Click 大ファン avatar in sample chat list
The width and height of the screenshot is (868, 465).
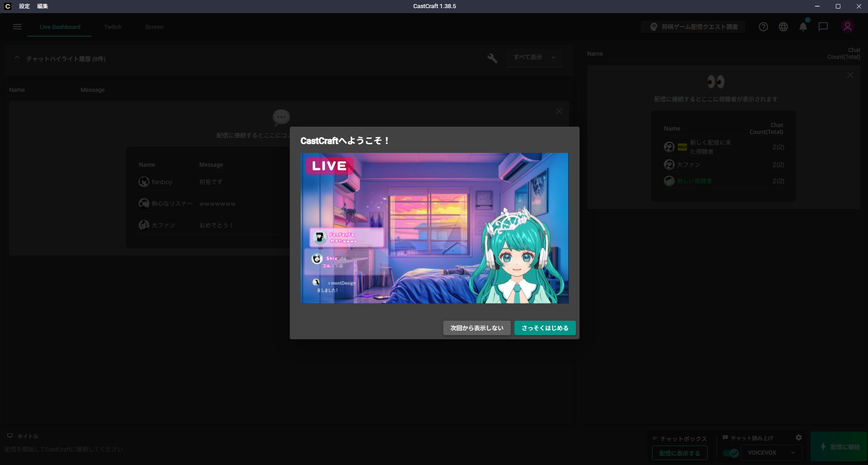click(144, 225)
